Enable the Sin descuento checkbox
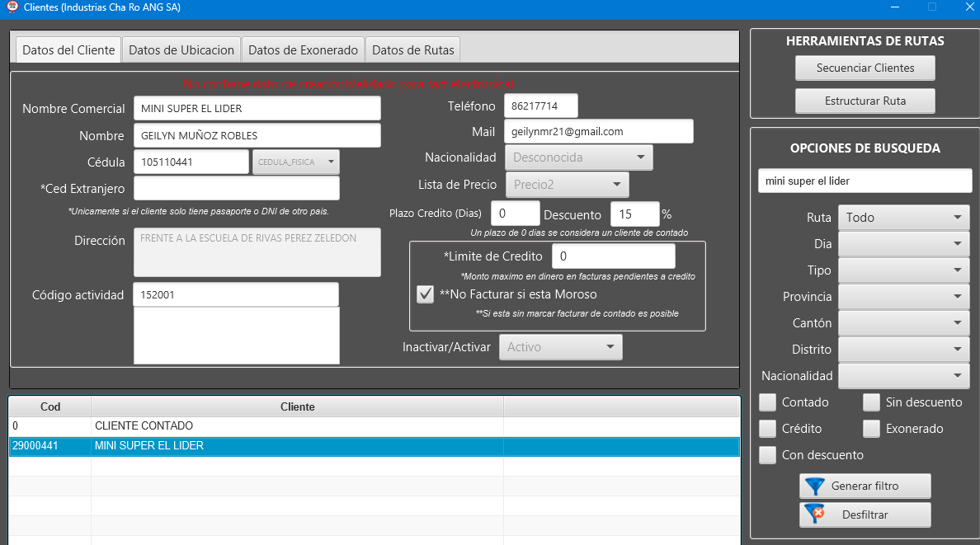980x545 pixels. (872, 402)
